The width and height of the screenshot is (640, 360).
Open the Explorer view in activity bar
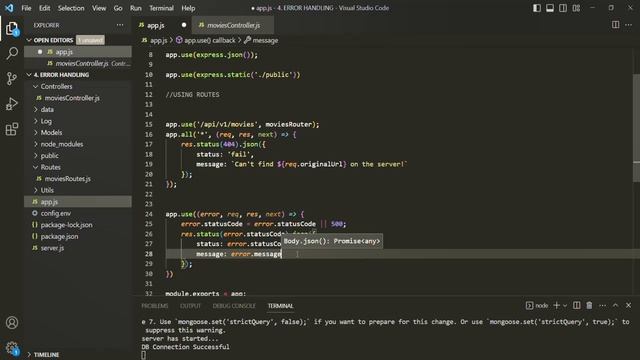pos(12,29)
